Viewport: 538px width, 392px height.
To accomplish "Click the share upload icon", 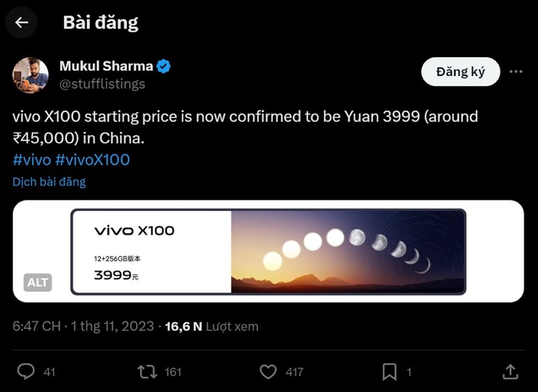I will pos(510,371).
